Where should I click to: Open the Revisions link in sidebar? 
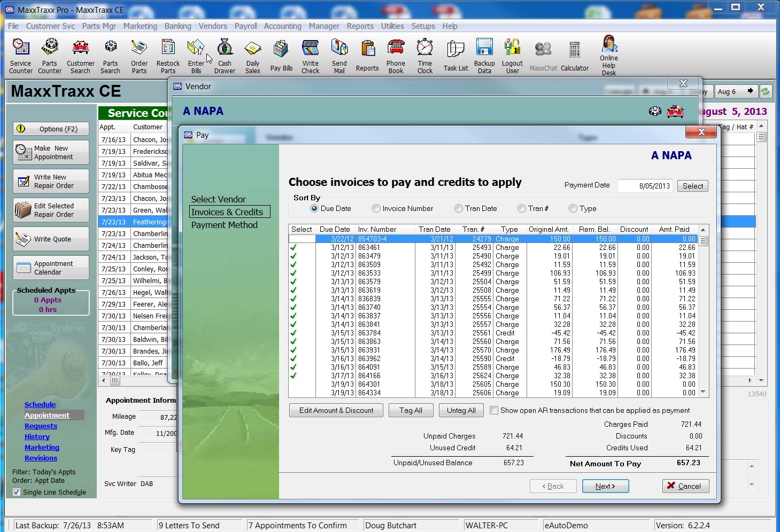[41, 458]
